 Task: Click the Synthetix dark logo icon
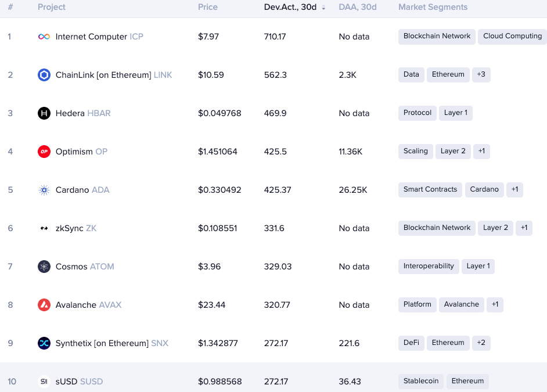44,344
